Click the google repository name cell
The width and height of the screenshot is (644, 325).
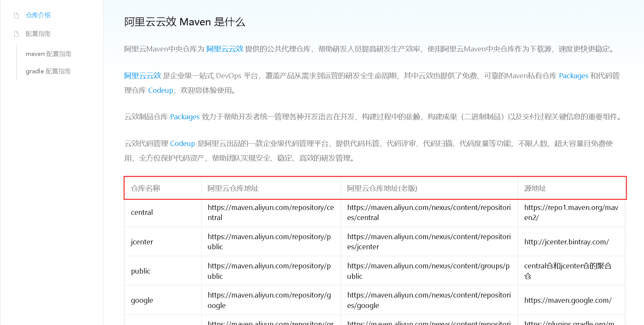coord(163,300)
